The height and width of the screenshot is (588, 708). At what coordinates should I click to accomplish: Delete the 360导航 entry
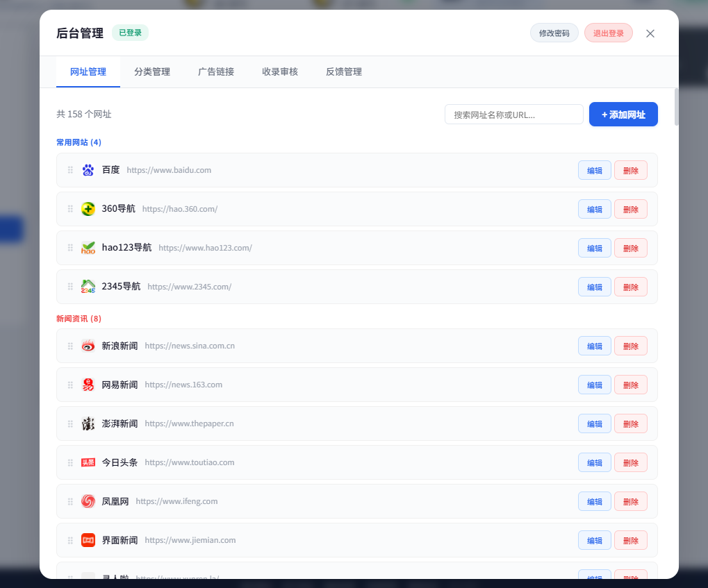[631, 209]
